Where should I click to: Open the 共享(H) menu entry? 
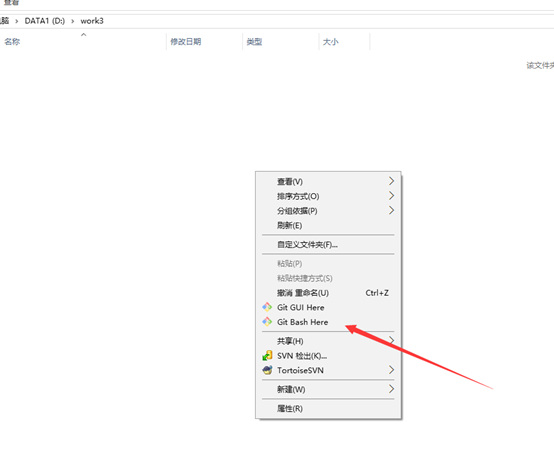[328, 341]
